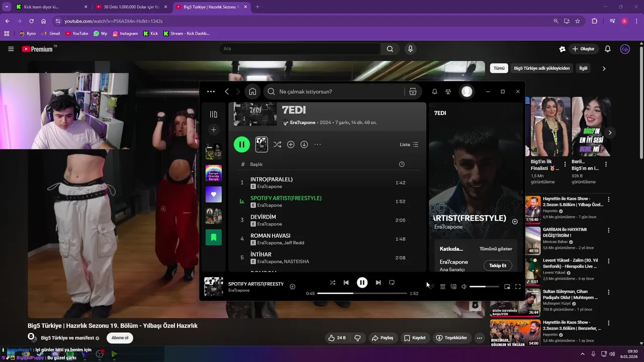This screenshot has width=644, height=362.
Task: Open the play queue
Action: 443,287
